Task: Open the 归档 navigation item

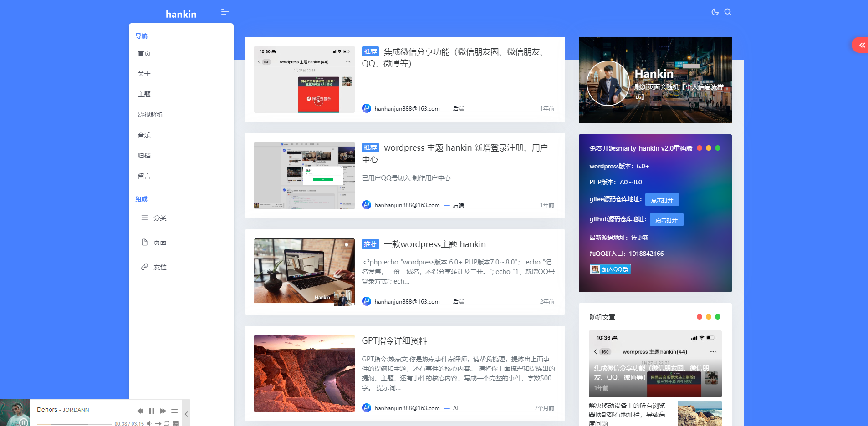Action: 144,156
